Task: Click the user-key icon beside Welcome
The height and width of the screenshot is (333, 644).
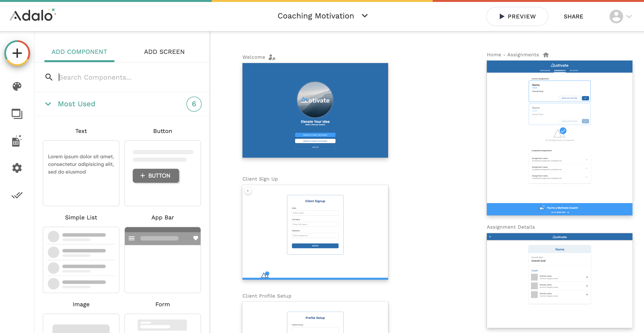Action: point(272,57)
